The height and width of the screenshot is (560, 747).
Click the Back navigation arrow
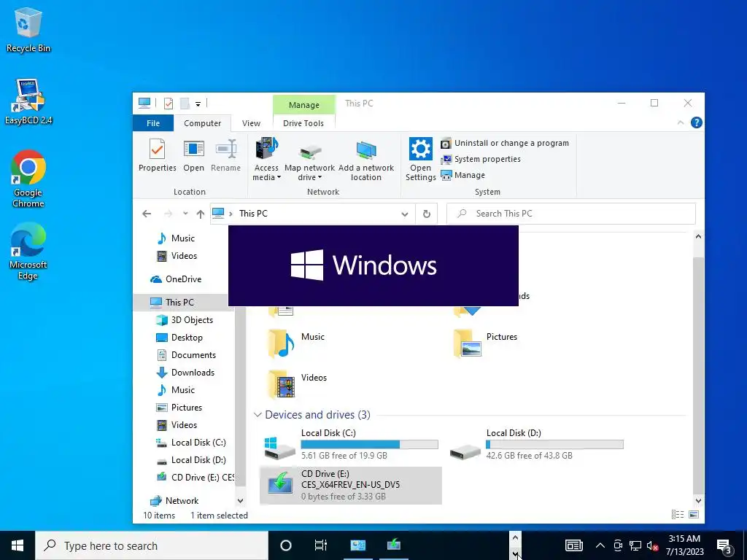(147, 214)
